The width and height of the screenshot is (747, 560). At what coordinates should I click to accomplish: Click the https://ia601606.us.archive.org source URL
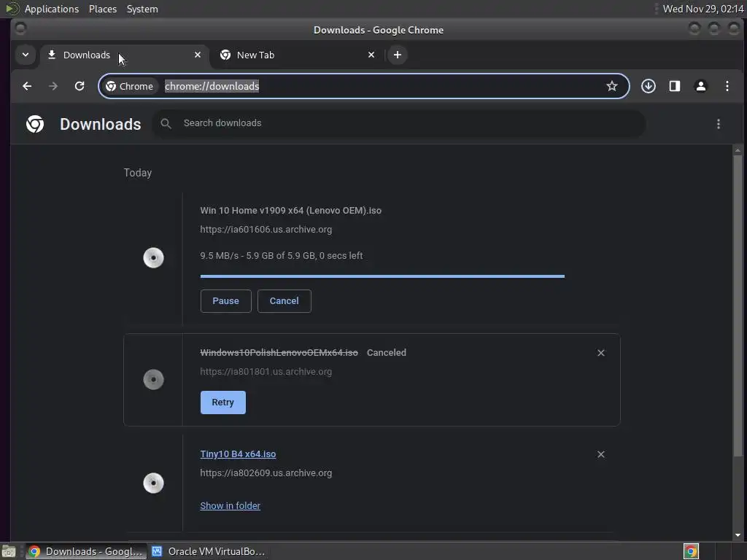[266, 230]
